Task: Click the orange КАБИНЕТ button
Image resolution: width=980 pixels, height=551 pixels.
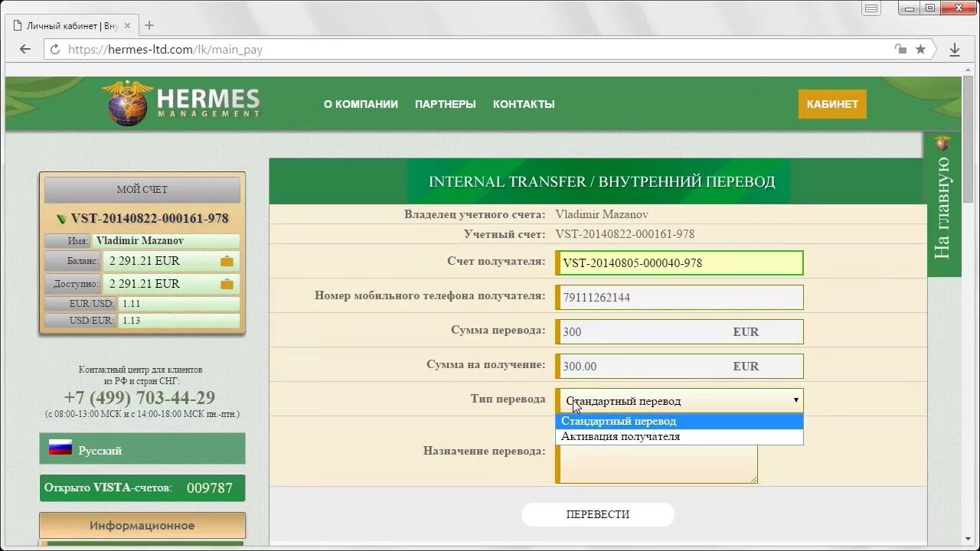Action: pos(832,104)
